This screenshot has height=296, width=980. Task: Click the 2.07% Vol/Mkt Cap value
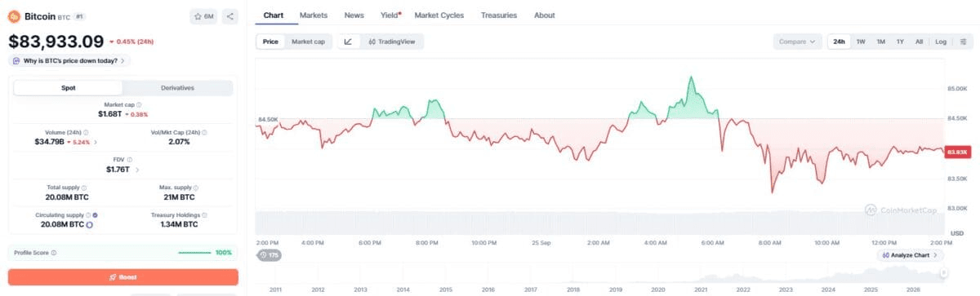[x=179, y=141]
